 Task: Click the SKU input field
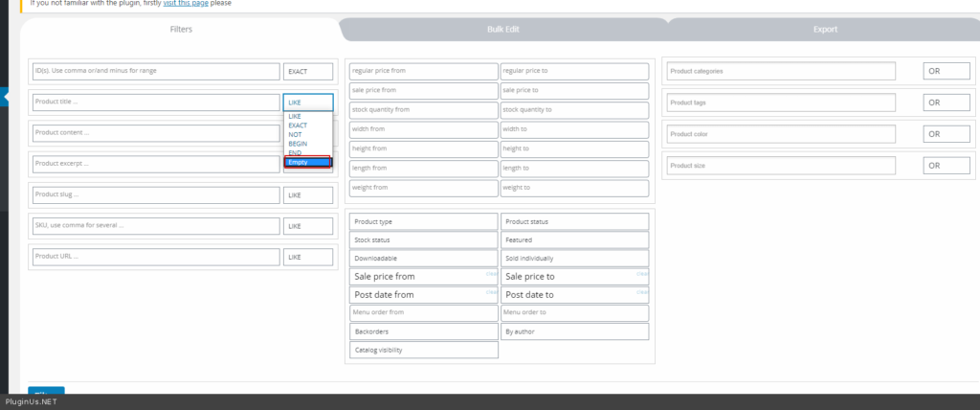tap(156, 226)
